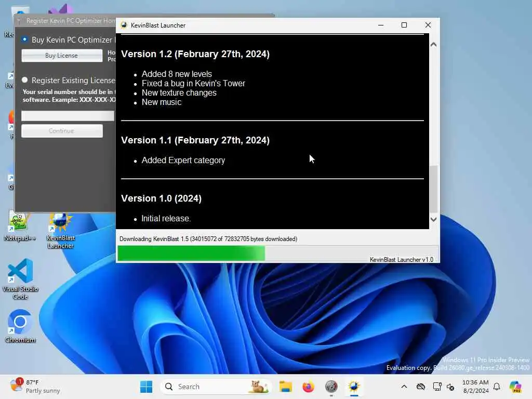Click 'New texture changes' entry
The height and width of the screenshot is (399, 532).
179,93
